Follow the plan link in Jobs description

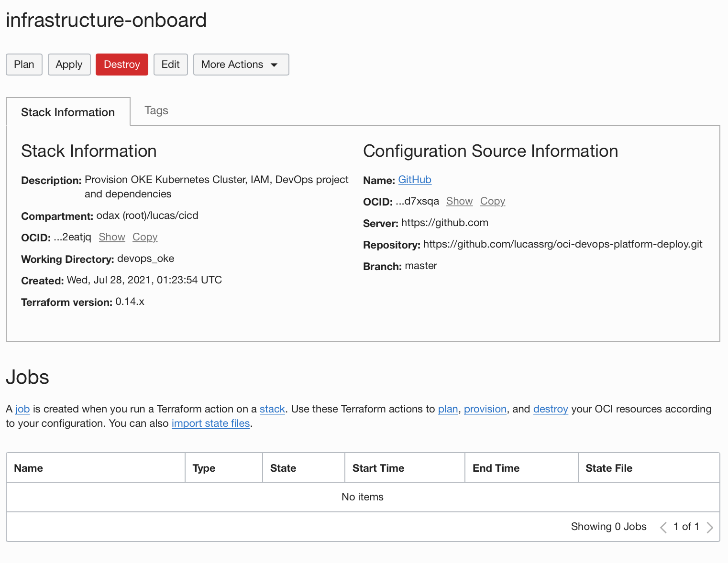(448, 409)
